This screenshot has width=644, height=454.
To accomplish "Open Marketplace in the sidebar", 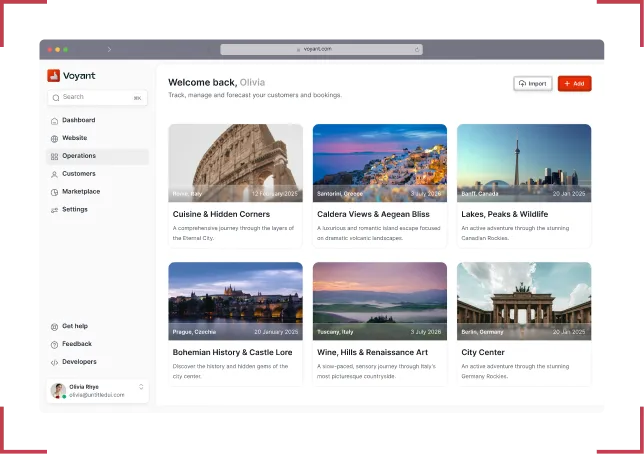I will pyautogui.click(x=97, y=192).
